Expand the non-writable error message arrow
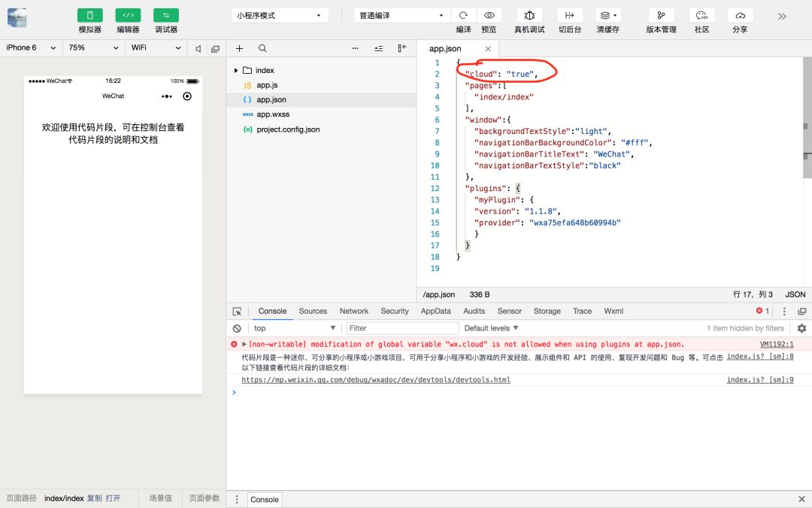 coord(244,344)
